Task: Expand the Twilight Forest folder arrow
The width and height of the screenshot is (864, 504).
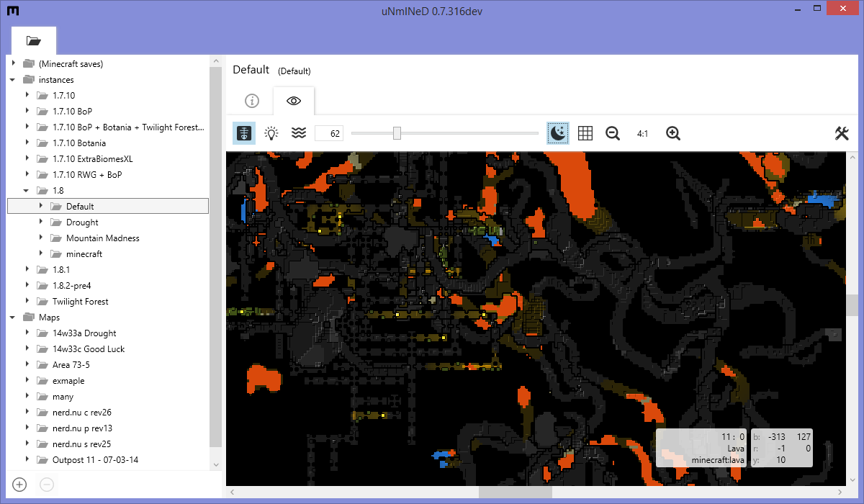Action: point(27,301)
